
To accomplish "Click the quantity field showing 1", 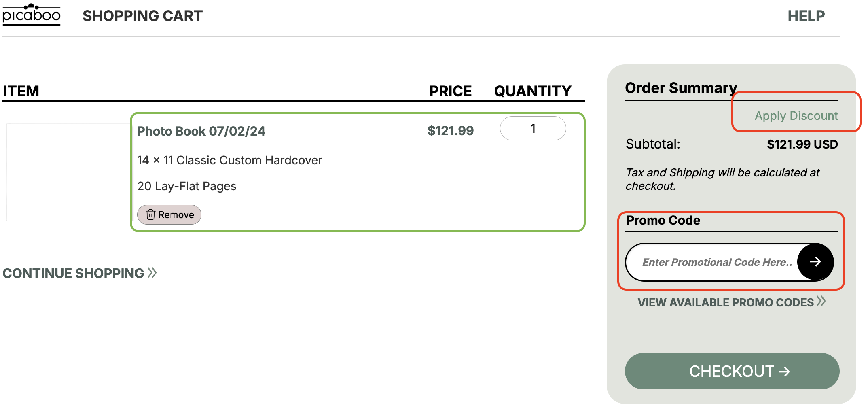I will (533, 129).
